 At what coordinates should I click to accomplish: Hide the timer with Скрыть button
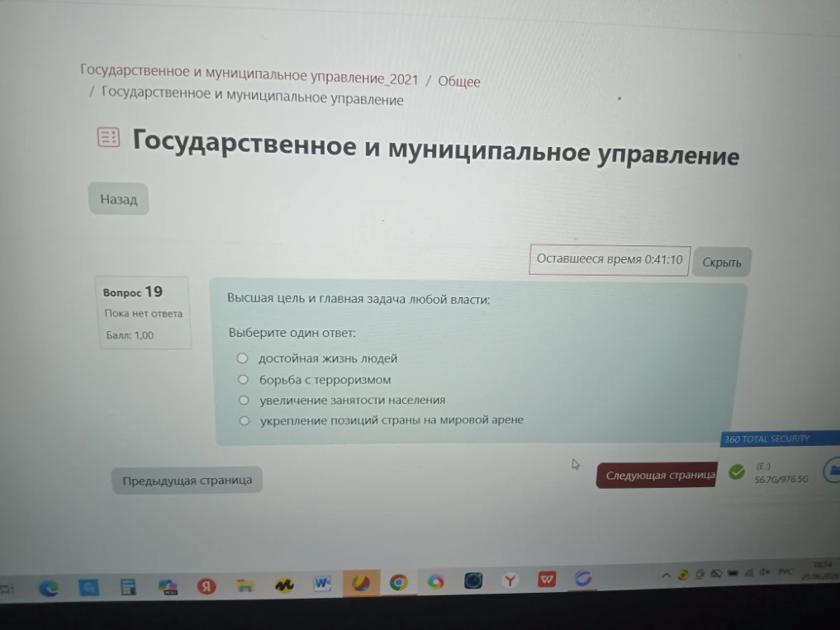tap(722, 262)
